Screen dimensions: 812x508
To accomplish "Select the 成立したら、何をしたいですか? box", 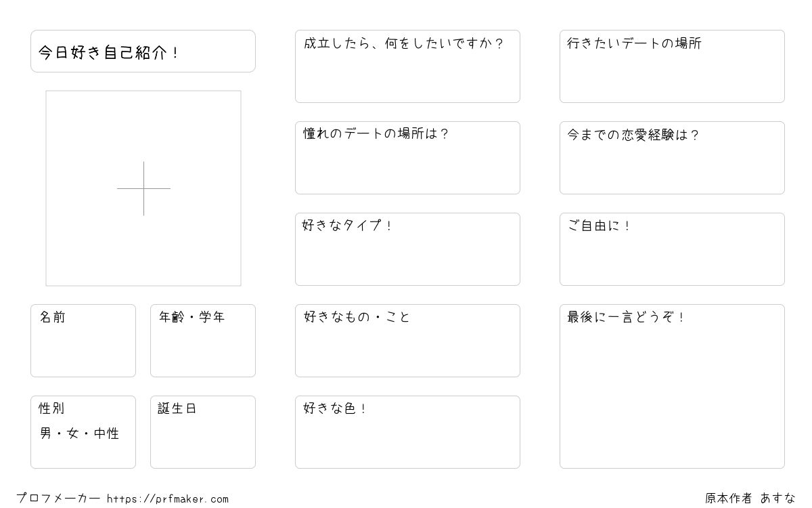I will click(407, 66).
